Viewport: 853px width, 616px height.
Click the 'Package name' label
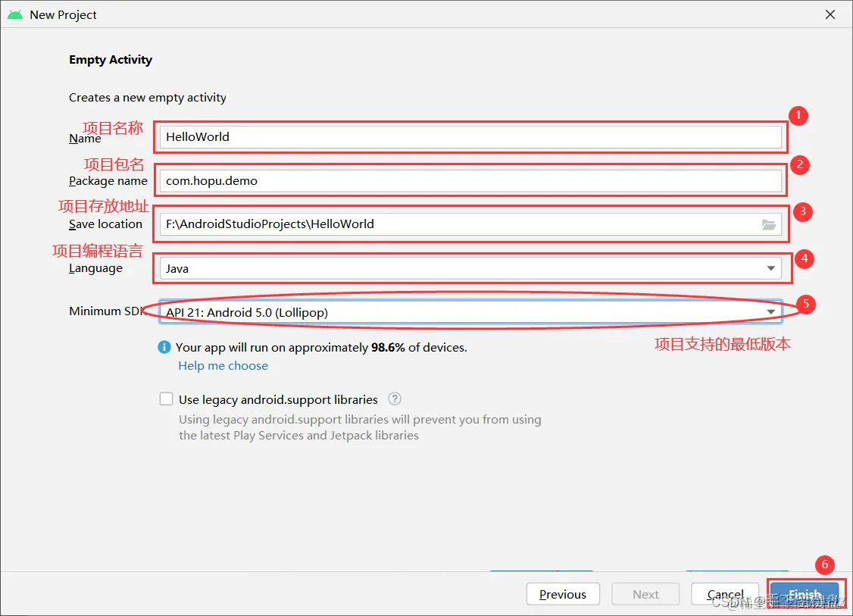pos(108,180)
